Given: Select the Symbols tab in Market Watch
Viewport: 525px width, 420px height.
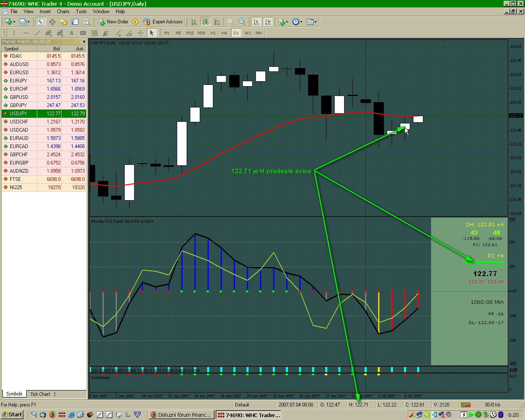Looking at the screenshot, I should coord(14,394).
